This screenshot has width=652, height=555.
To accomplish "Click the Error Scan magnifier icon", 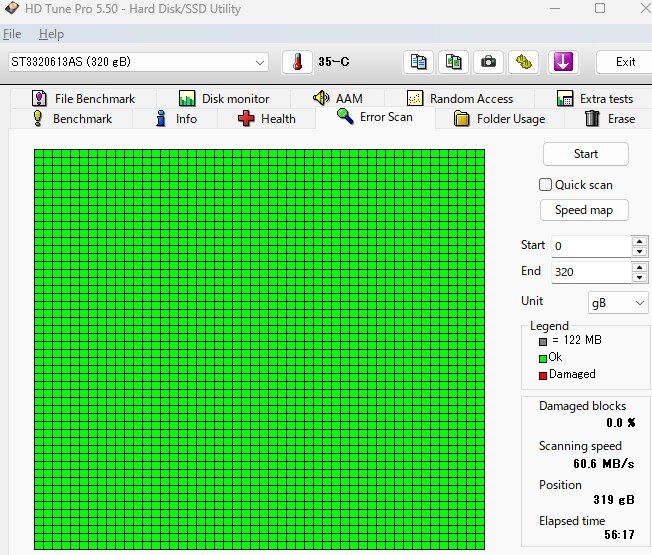I will [345, 116].
